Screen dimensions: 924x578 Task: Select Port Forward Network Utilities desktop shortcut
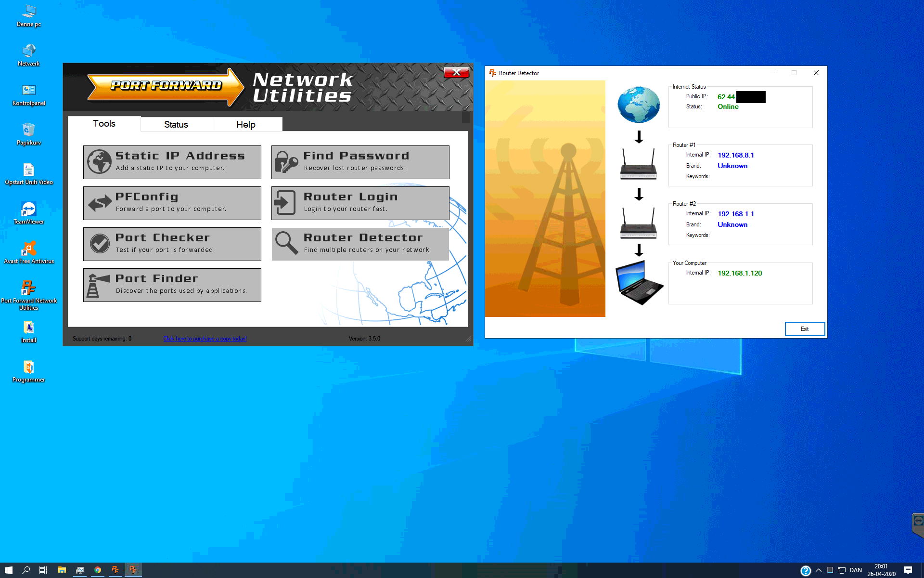pyautogui.click(x=29, y=295)
